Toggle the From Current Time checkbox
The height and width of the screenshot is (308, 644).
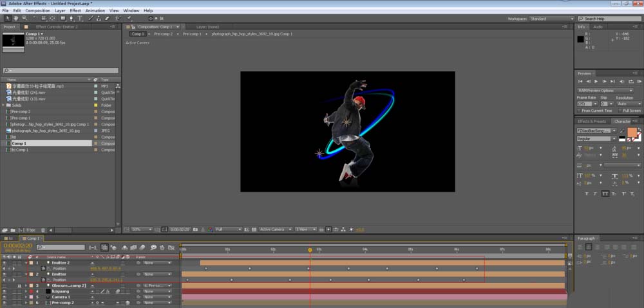click(580, 111)
